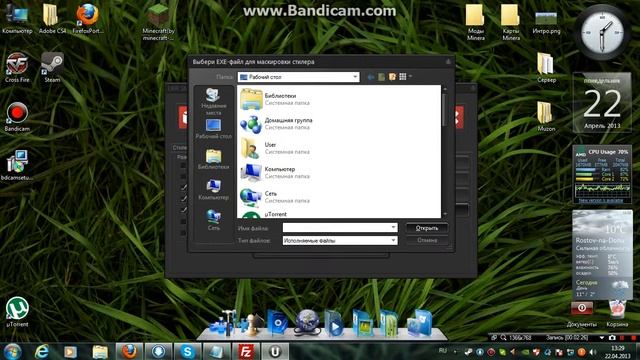Open 'Карты Minera' desktop folder
The width and height of the screenshot is (640, 360).
click(511, 22)
